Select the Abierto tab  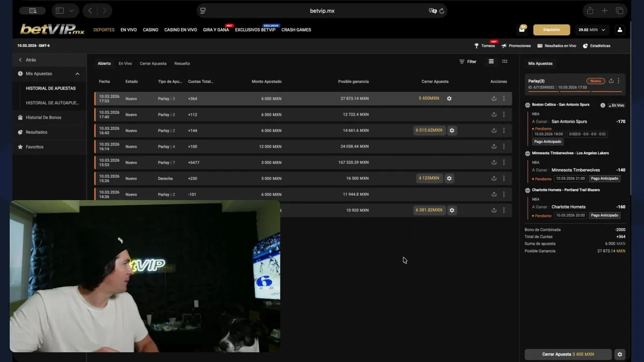tap(104, 63)
